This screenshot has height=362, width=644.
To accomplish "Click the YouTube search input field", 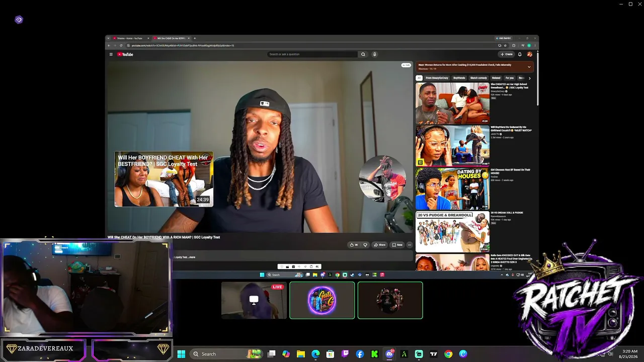I will [x=312, y=54].
